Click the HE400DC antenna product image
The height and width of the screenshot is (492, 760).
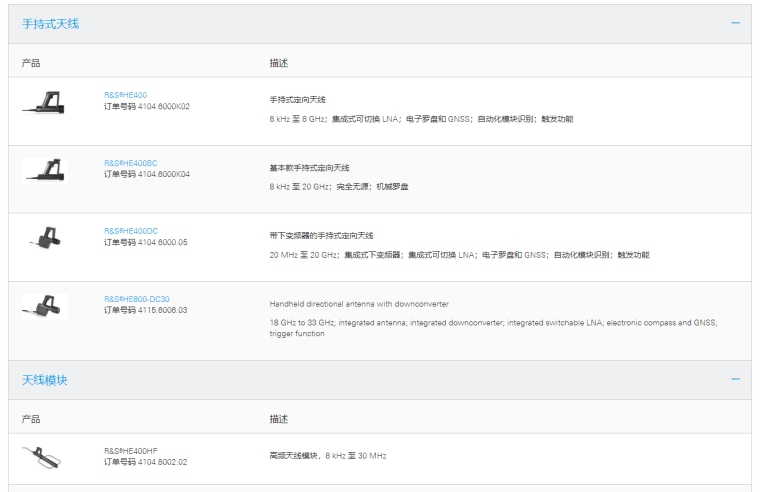(42, 238)
